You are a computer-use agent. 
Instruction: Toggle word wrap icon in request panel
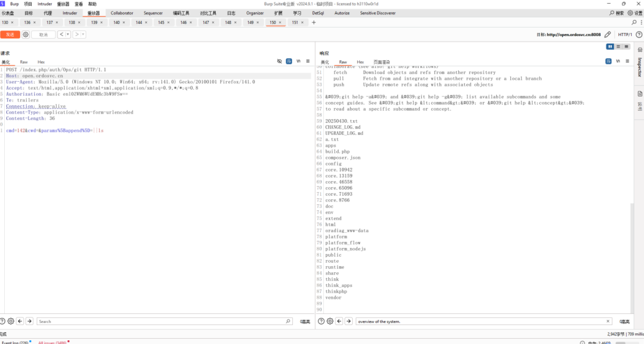289,61
